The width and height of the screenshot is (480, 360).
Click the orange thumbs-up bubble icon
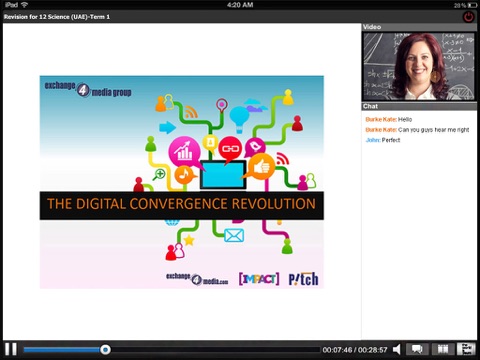[262, 166]
